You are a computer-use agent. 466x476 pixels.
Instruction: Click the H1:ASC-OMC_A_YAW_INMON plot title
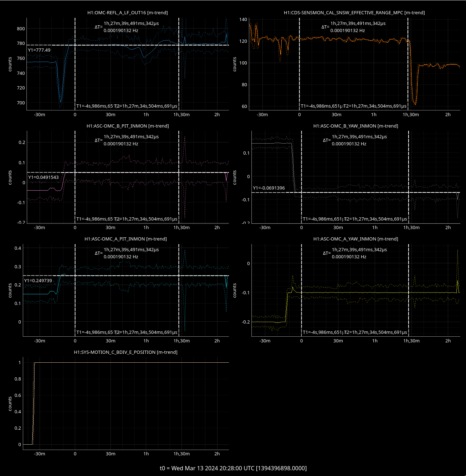point(355,239)
